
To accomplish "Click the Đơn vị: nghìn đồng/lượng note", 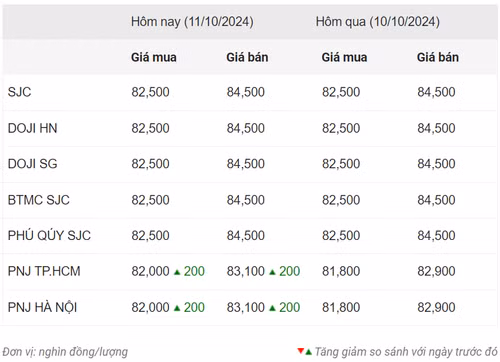I will coord(65,352).
